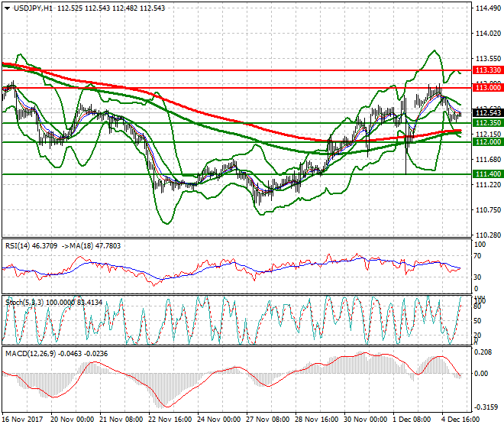Select the RSI(14) 46.3709 indicator label

(x=31, y=246)
